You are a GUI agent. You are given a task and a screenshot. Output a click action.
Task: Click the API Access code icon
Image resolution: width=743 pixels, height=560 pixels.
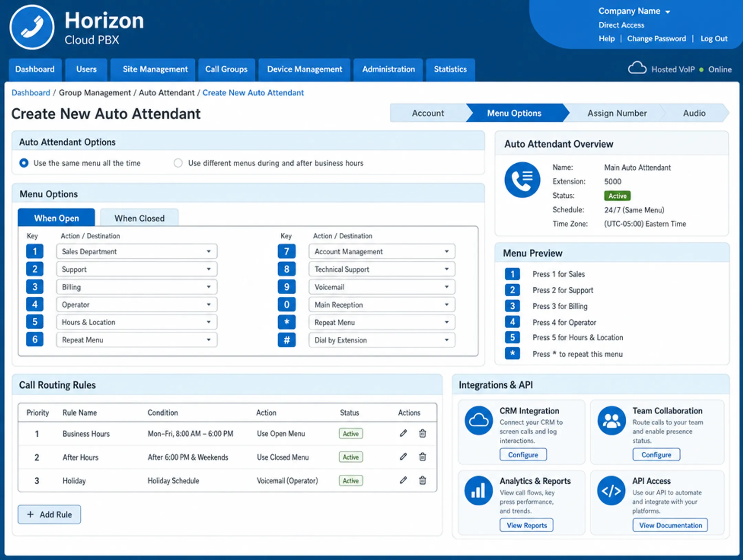click(x=612, y=491)
